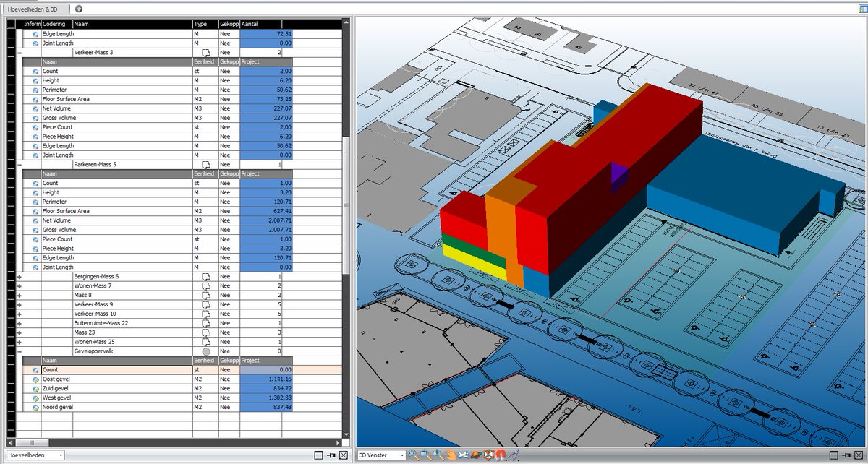Click grey circle icon of Geveloppervalk row

click(x=206, y=351)
